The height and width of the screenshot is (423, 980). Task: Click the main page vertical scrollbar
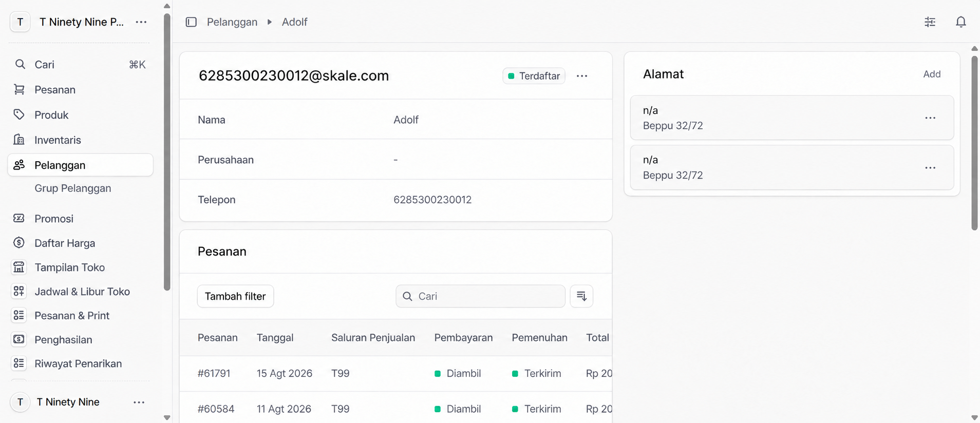(974, 143)
